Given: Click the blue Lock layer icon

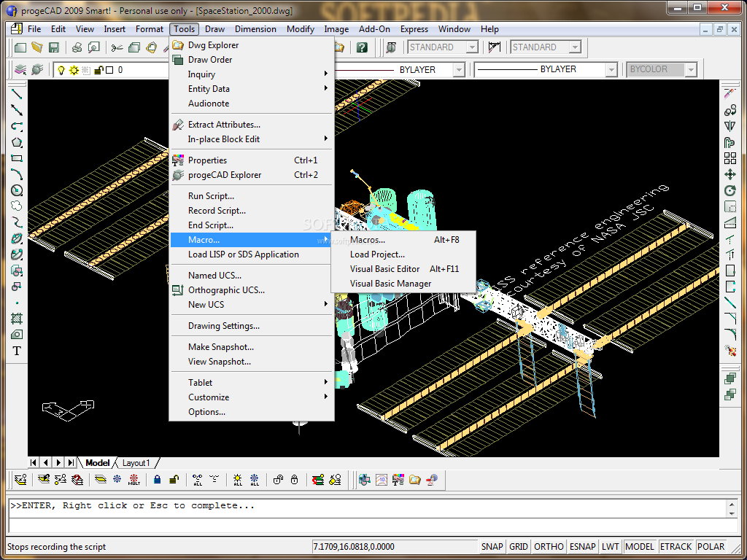Looking at the screenshot, I should (x=158, y=480).
